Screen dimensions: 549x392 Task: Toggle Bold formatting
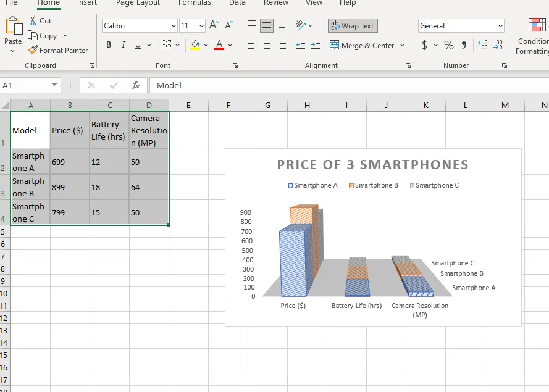(x=109, y=45)
